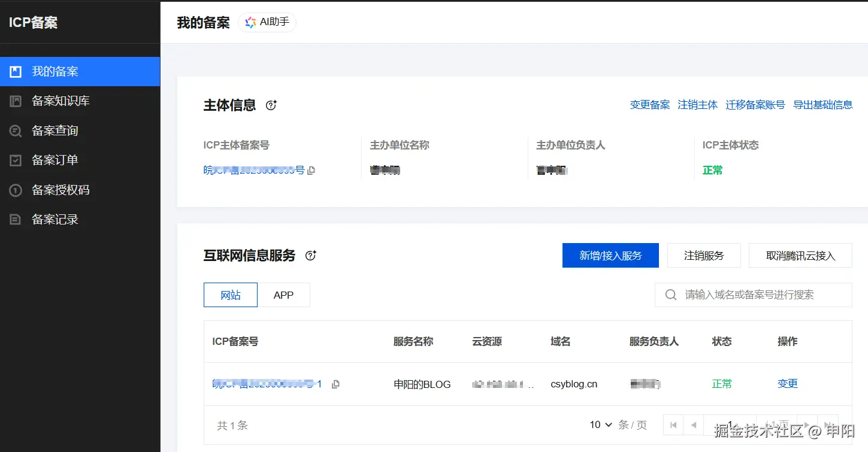This screenshot has height=452, width=868.
Task: Click 注销服务 button
Action: [x=704, y=256]
